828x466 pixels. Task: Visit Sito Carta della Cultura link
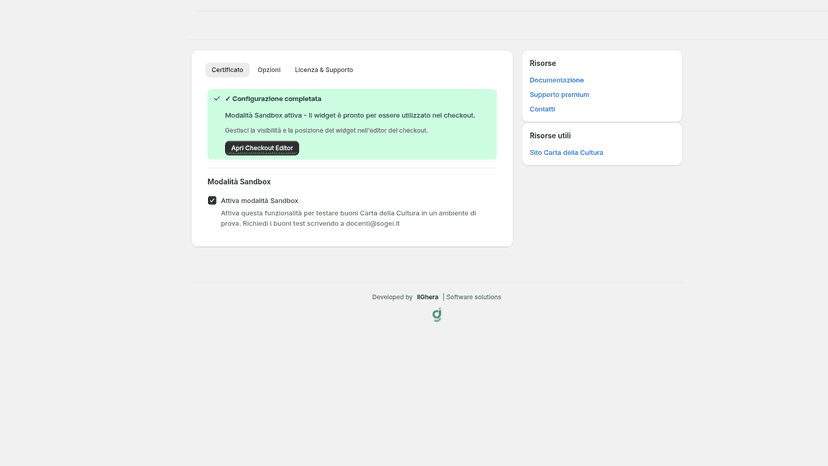point(566,153)
